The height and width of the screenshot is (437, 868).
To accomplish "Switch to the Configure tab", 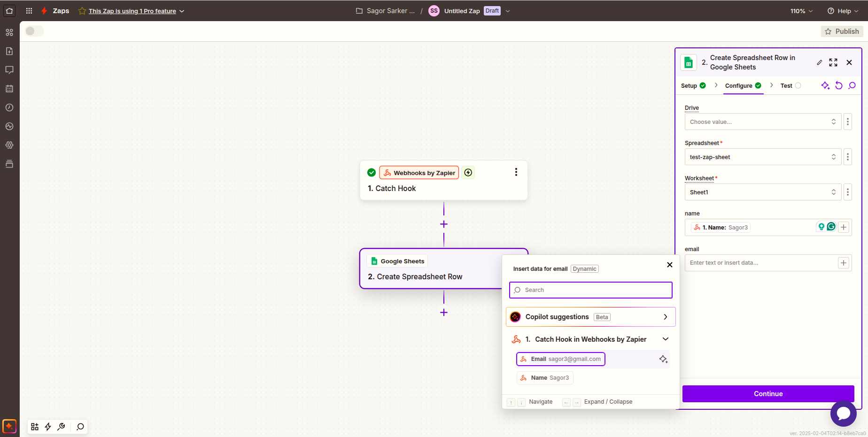I will (743, 85).
